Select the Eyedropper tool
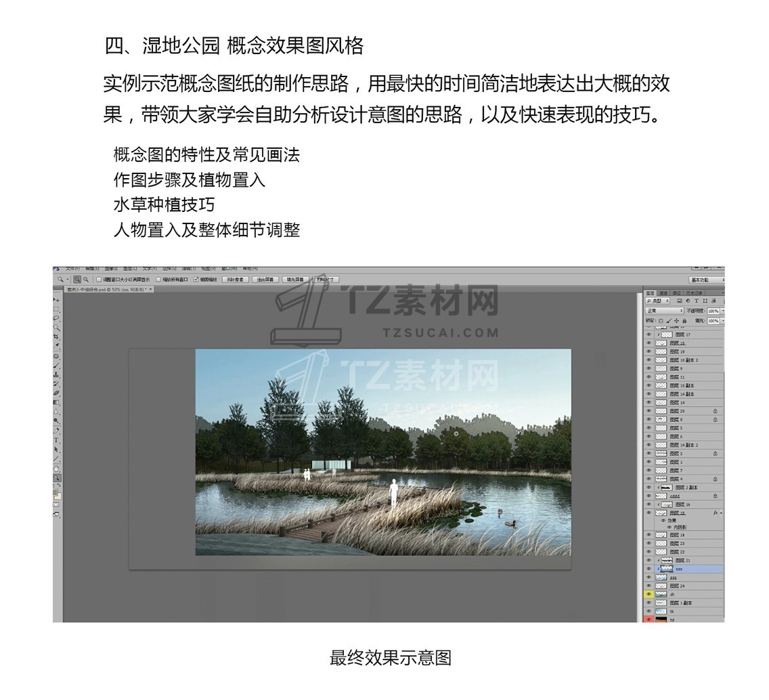The image size is (769, 700). [56, 346]
